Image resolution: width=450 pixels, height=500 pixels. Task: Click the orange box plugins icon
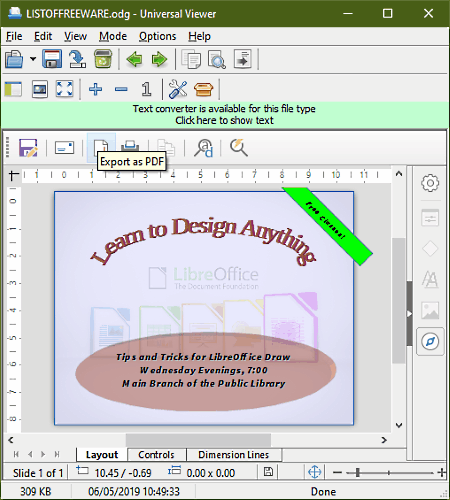tap(203, 89)
